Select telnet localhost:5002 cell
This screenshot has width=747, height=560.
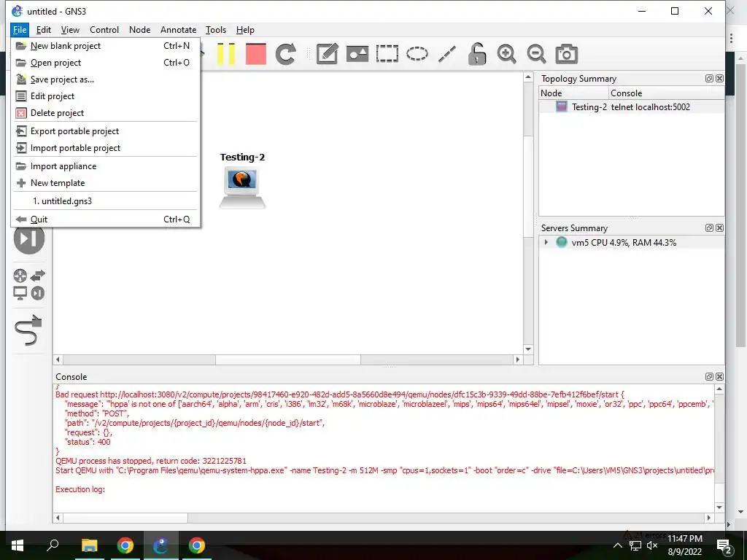click(650, 106)
